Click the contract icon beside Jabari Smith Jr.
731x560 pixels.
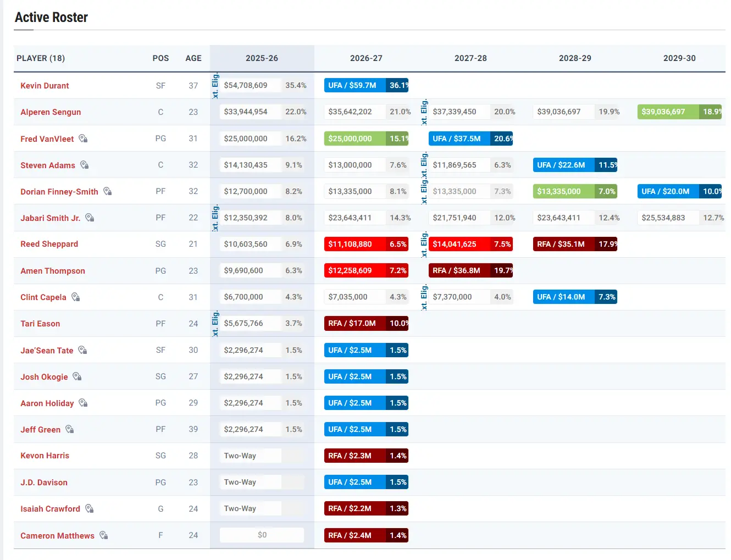pos(90,218)
